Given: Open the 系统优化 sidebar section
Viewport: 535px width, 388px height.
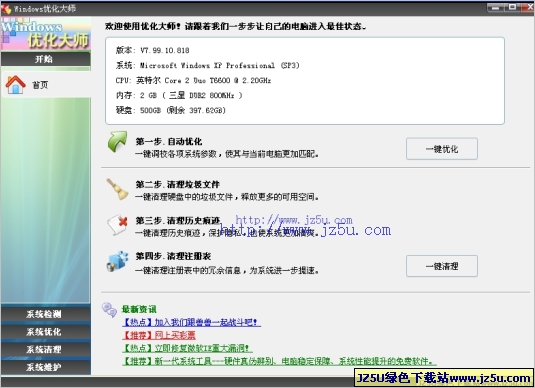Looking at the screenshot, I should click(46, 332).
